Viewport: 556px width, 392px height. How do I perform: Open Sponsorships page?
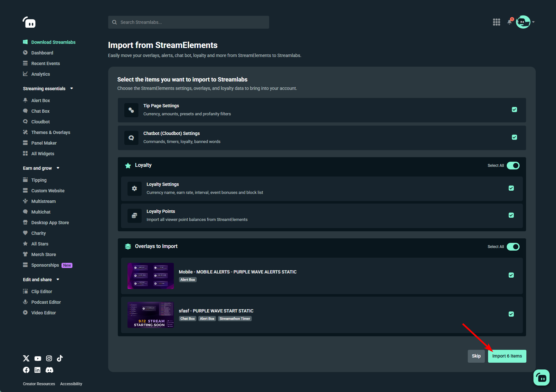(48, 265)
